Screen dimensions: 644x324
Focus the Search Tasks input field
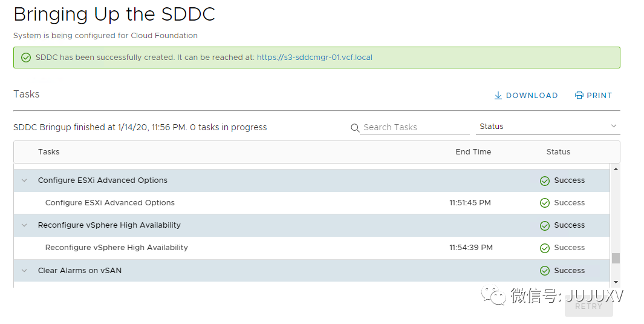coord(415,127)
